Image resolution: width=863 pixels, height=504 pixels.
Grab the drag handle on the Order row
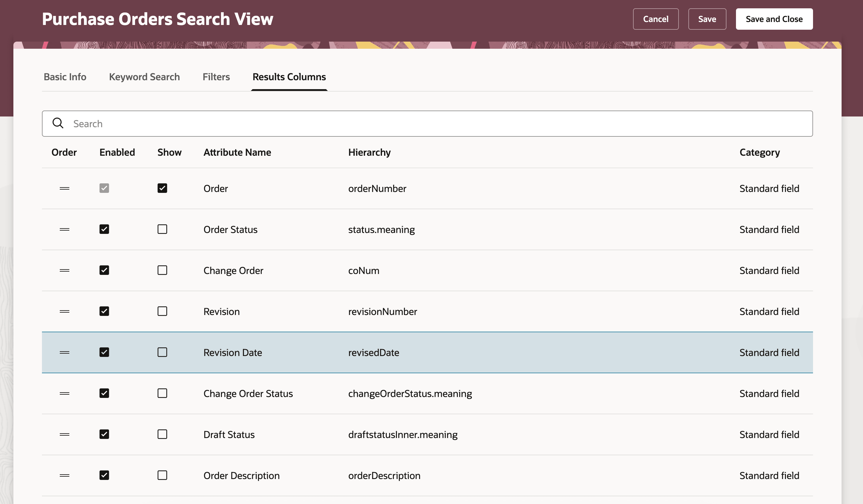click(64, 188)
